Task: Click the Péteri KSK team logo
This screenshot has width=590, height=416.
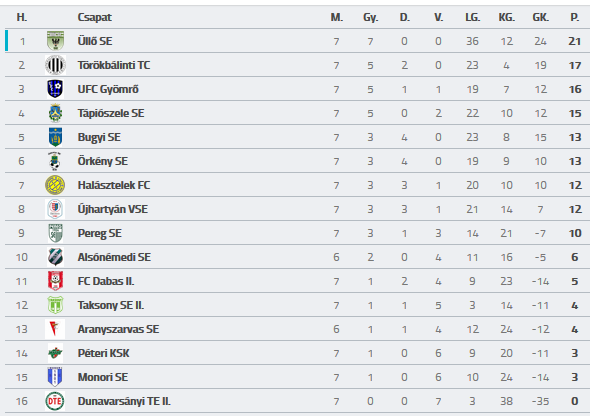Action: point(55,353)
